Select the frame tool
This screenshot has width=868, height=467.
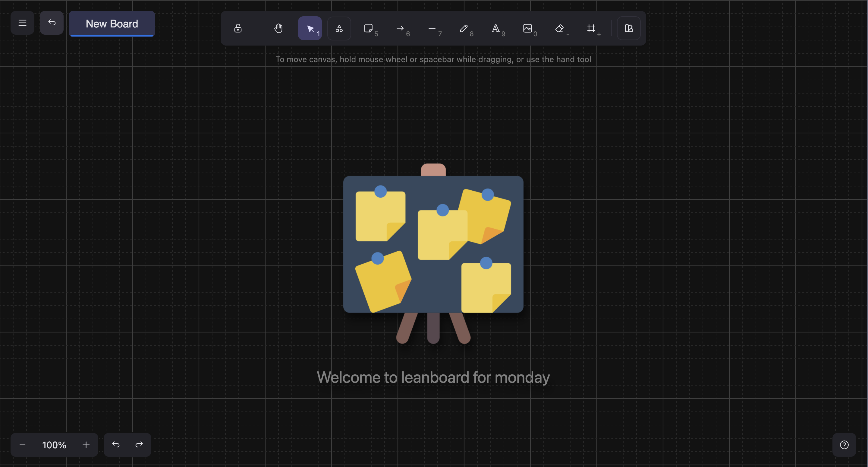pyautogui.click(x=591, y=28)
